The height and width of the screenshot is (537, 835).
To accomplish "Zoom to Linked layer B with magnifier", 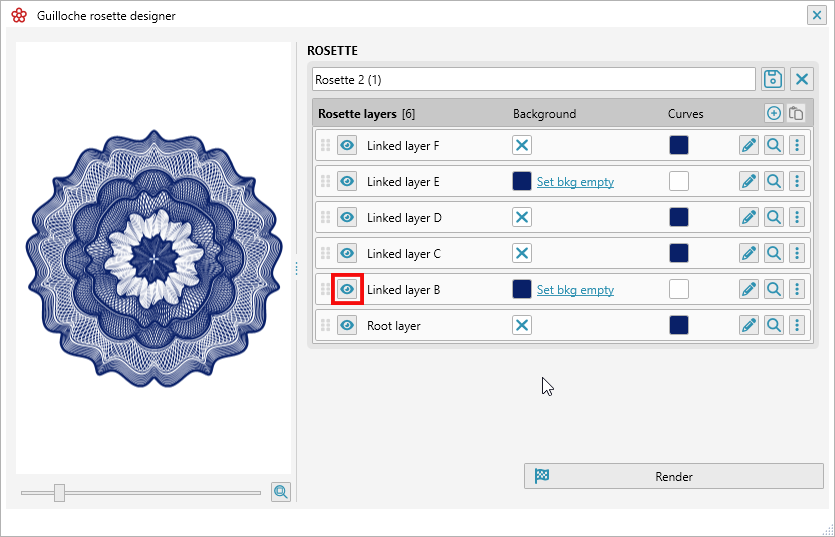I will (774, 289).
